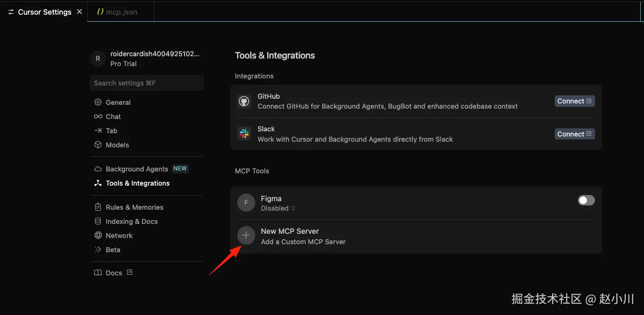Click the Network globe icon

click(x=98, y=236)
